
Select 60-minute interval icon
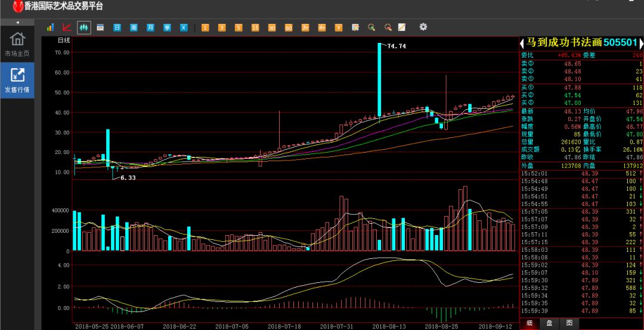click(289, 27)
